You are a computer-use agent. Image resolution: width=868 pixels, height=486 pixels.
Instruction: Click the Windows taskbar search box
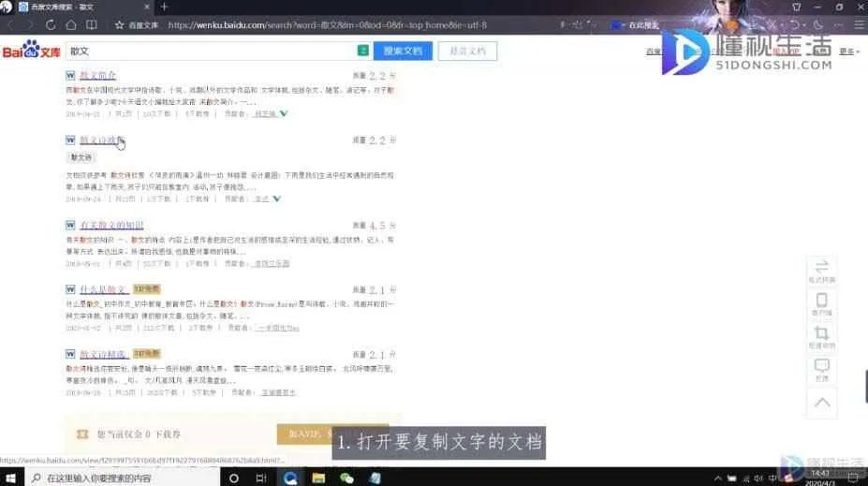click(123, 478)
